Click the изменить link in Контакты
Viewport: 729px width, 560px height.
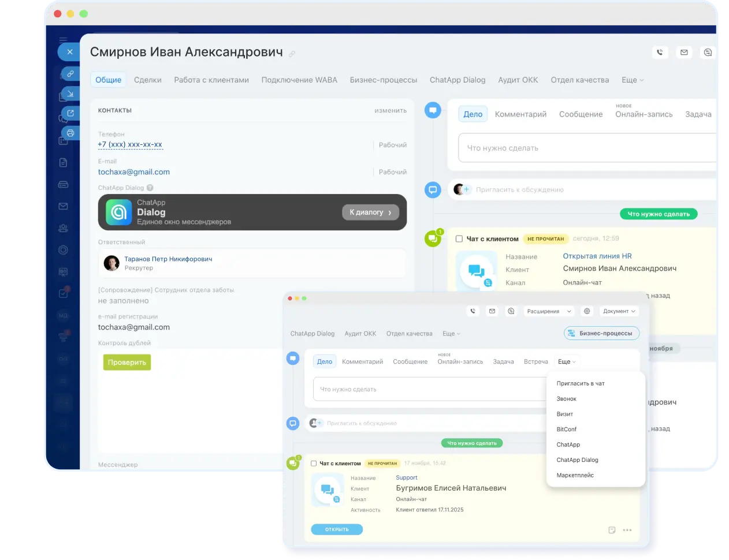point(390,110)
